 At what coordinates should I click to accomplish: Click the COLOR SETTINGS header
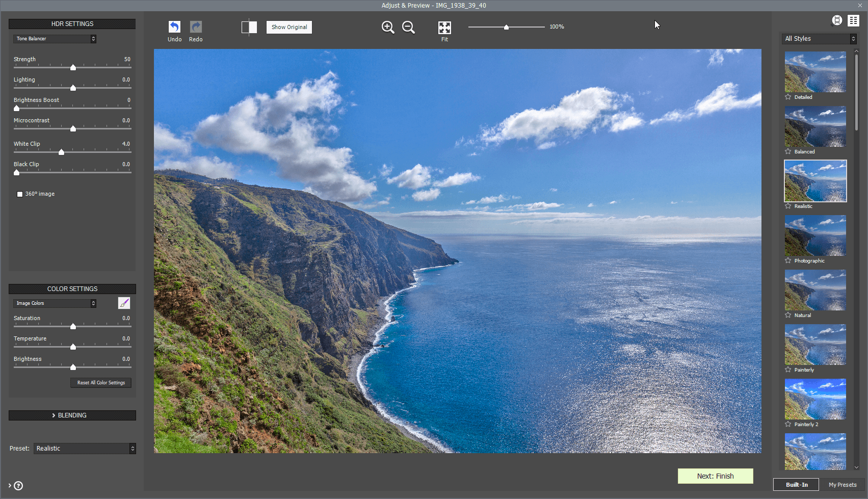click(x=72, y=289)
